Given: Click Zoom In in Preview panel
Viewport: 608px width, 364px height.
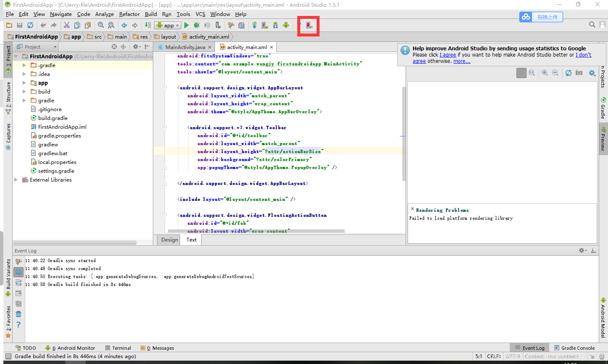Looking at the screenshot, I should pos(545,73).
